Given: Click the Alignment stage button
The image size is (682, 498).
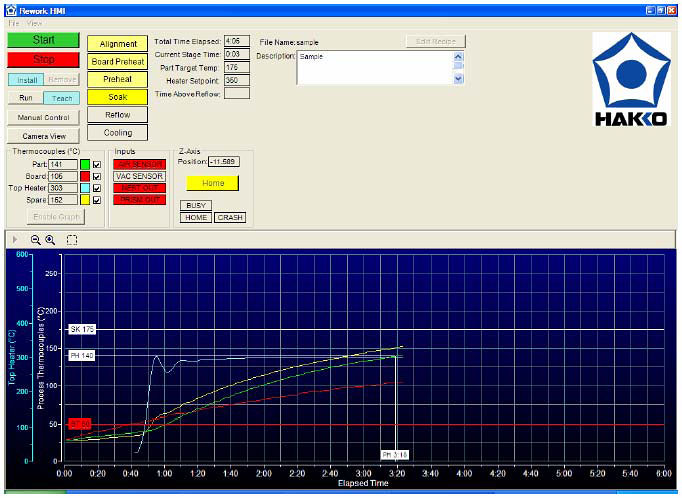Looking at the screenshot, I should point(117,44).
